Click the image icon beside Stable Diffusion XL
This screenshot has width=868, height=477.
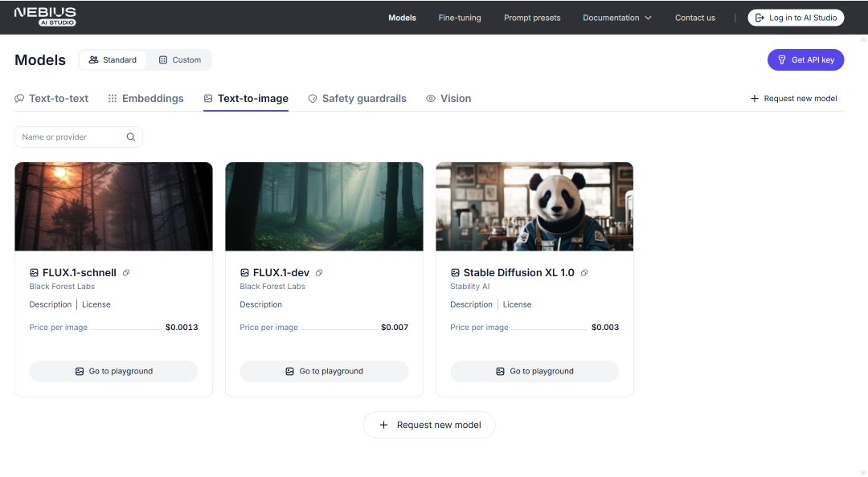pyautogui.click(x=455, y=273)
